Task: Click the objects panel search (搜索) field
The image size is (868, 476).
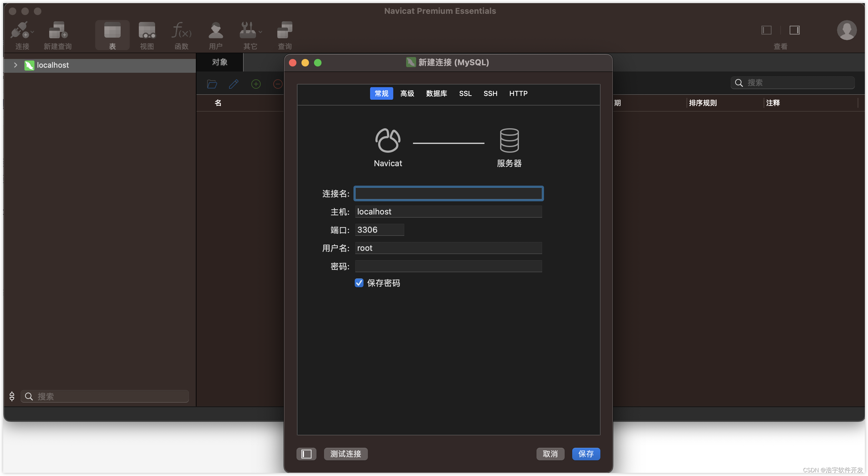Action: 792,83
